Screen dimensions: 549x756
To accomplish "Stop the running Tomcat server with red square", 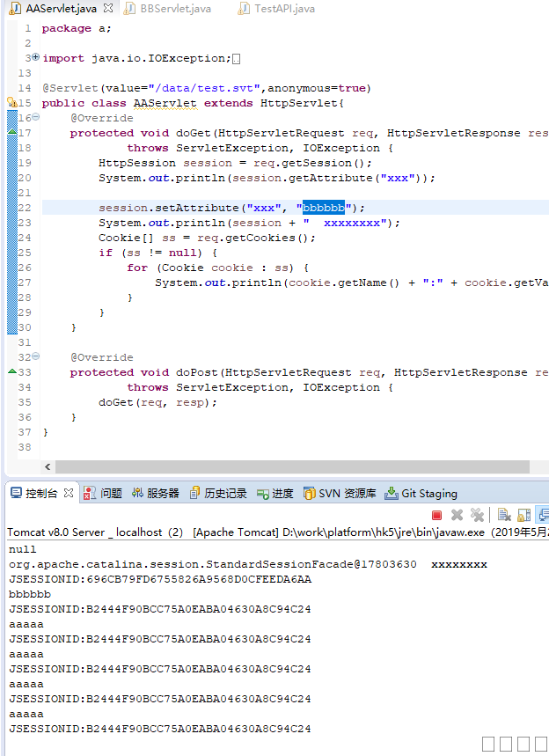I will [437, 515].
